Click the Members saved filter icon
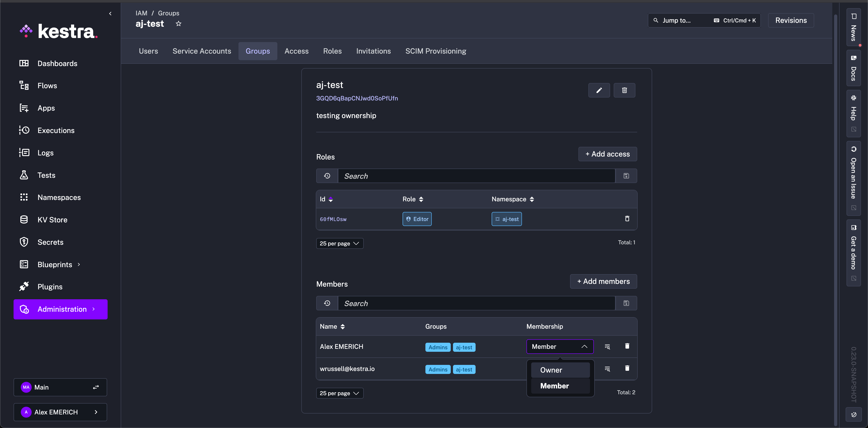 click(x=626, y=303)
